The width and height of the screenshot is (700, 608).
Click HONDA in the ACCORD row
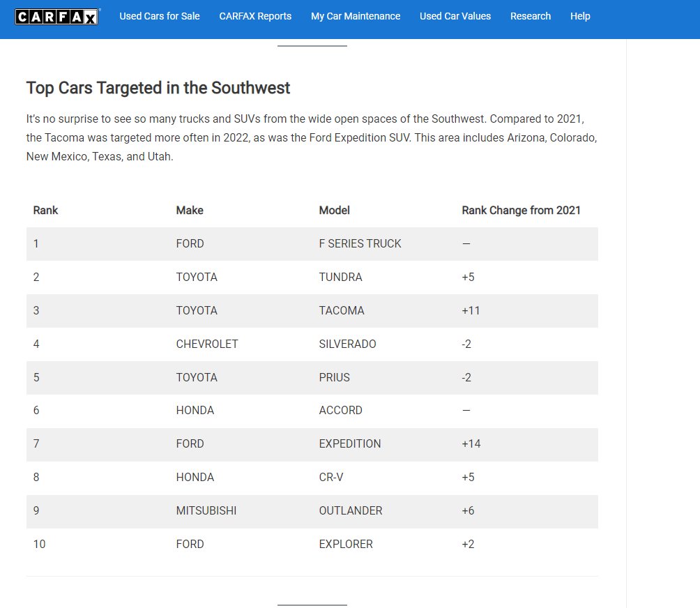pyautogui.click(x=195, y=410)
